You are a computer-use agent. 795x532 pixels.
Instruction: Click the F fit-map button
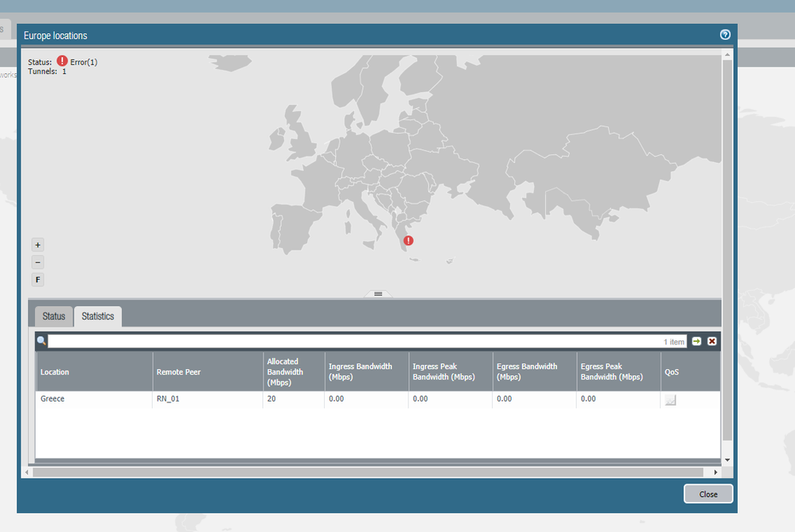(x=38, y=280)
